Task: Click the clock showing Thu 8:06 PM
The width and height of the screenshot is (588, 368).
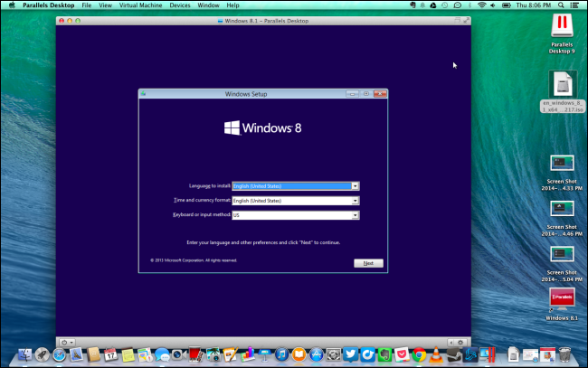Action: [x=534, y=5]
